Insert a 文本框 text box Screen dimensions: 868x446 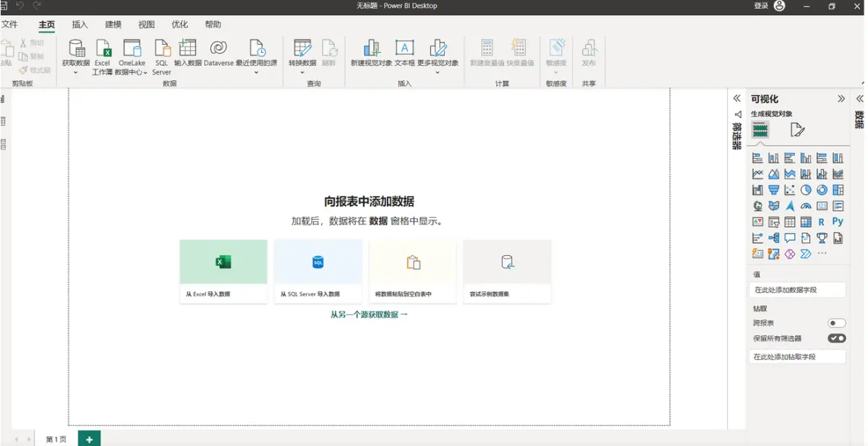pos(404,53)
